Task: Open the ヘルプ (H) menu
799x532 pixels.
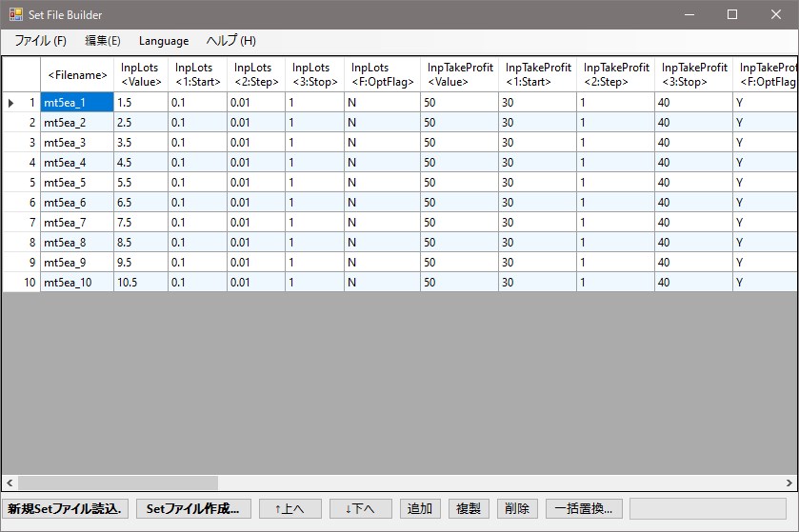Action: (x=230, y=41)
